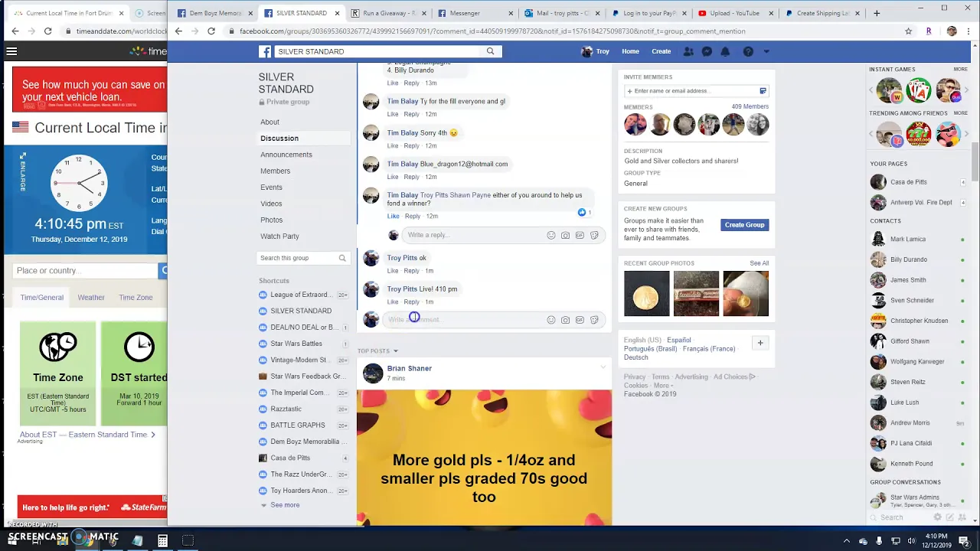Post a sticker in the Write a comment box

(594, 320)
